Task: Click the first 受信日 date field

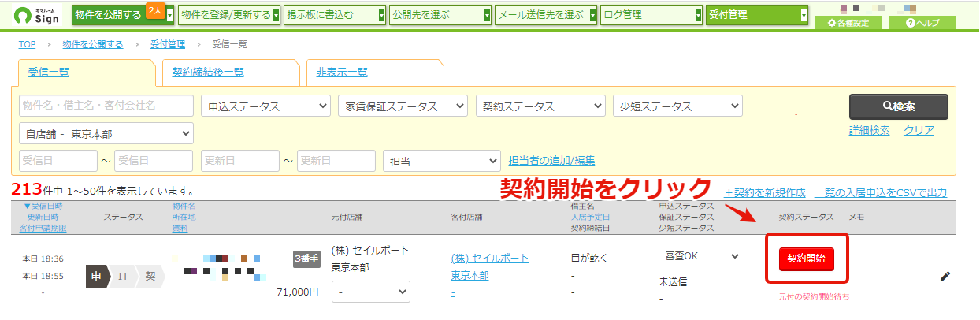Action: (x=58, y=161)
